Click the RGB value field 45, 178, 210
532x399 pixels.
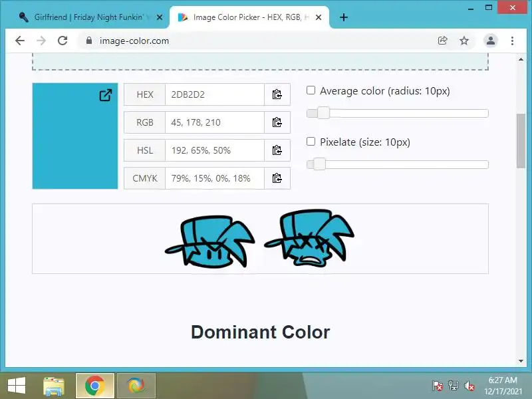point(214,122)
